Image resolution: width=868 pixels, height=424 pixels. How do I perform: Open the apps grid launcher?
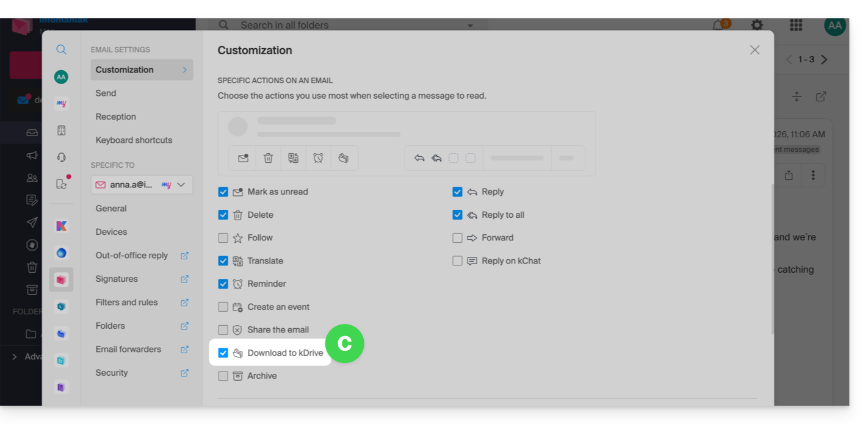click(795, 25)
